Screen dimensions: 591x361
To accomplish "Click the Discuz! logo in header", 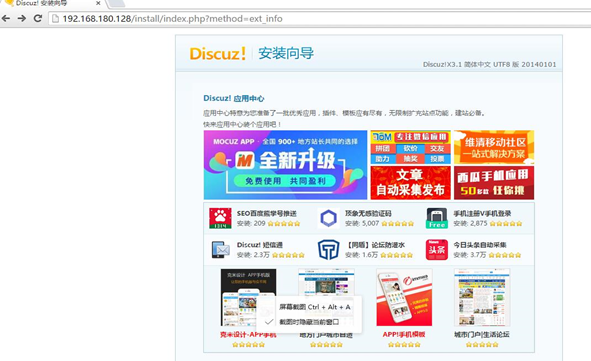I will [217, 54].
